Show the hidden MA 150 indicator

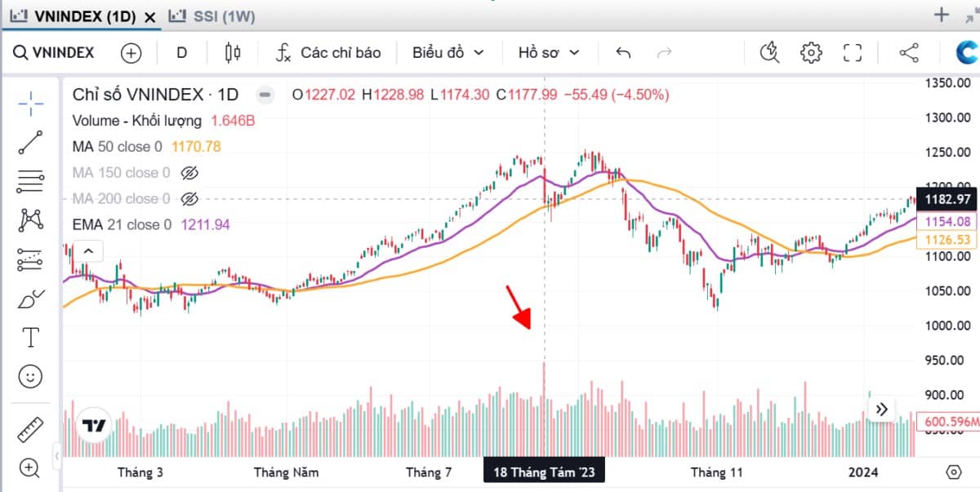[x=189, y=173]
